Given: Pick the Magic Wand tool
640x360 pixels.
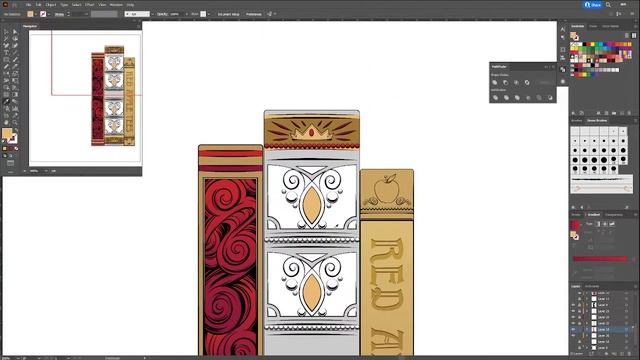Looking at the screenshot, I should tap(7, 39).
